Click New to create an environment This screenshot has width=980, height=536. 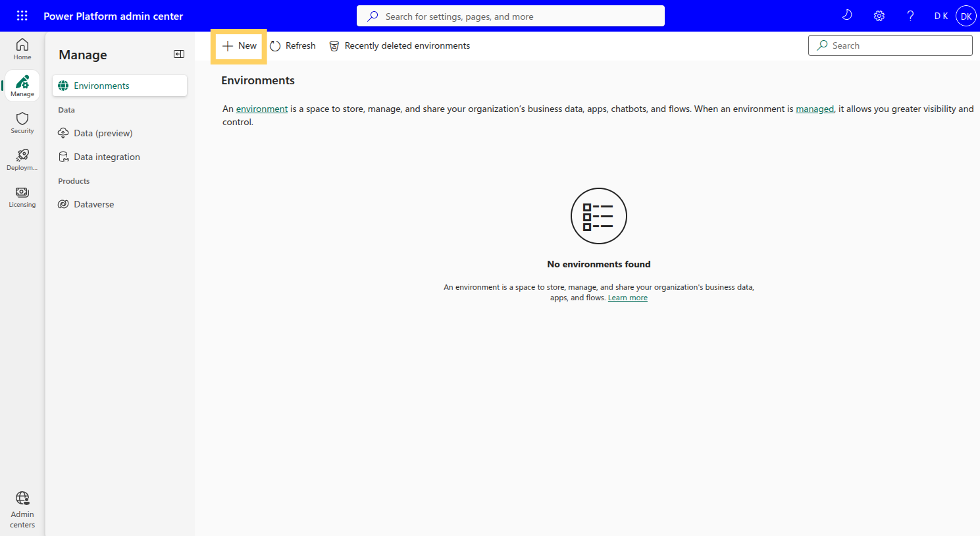239,46
